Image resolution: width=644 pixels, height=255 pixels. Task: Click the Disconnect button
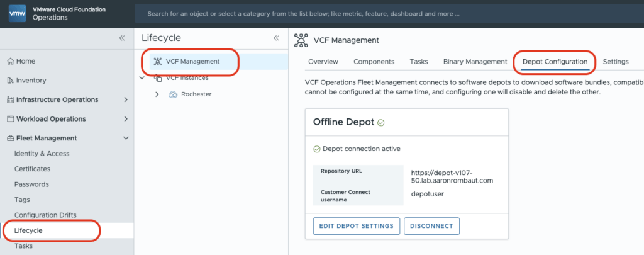tap(432, 226)
